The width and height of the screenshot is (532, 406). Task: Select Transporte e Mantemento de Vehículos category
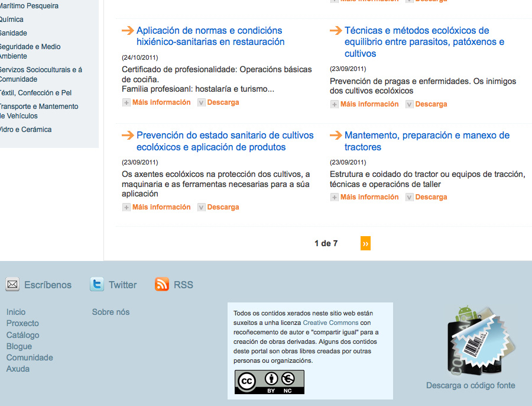[39, 111]
